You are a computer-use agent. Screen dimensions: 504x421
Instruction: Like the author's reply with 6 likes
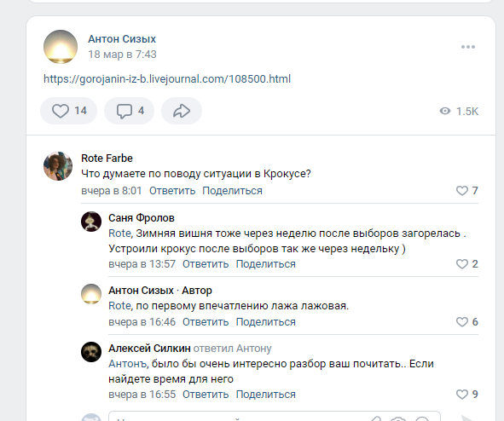click(466, 322)
